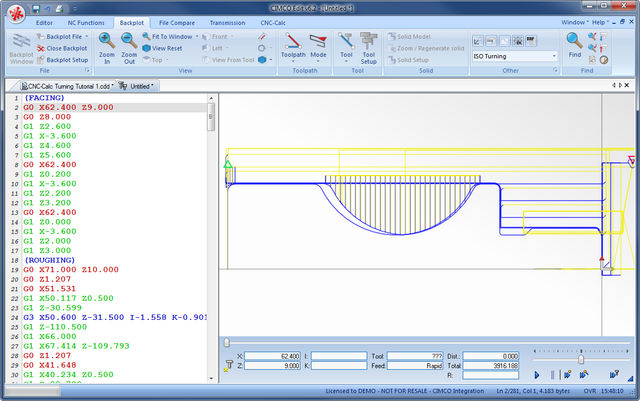This screenshot has height=401, width=640.
Task: Click the Feed field showing Rapid
Action: (x=415, y=365)
